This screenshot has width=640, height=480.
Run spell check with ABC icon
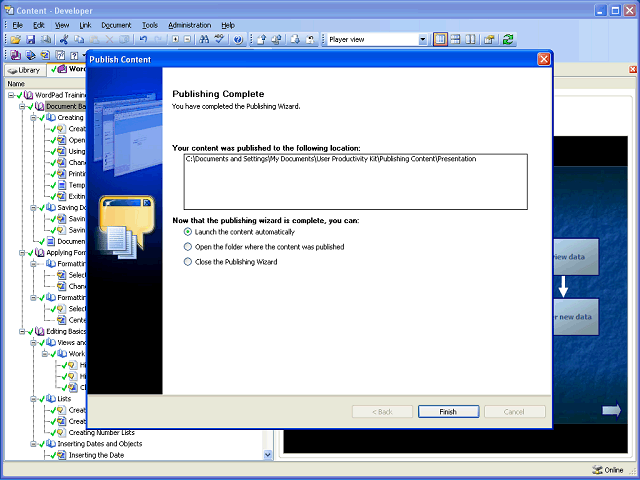click(220, 40)
